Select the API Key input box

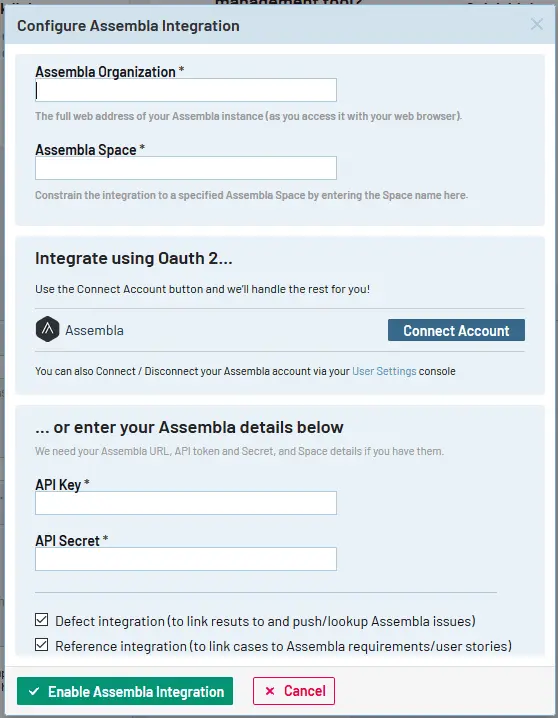coord(186,503)
